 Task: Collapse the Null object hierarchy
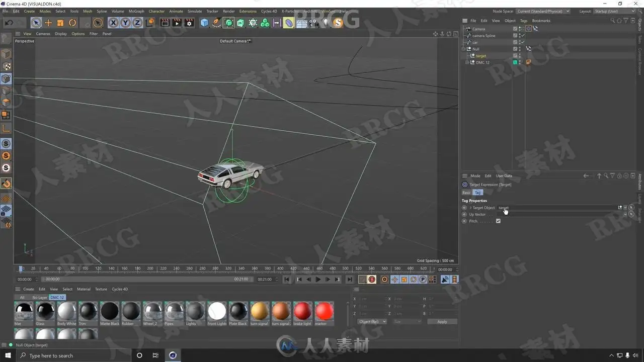[463, 49]
